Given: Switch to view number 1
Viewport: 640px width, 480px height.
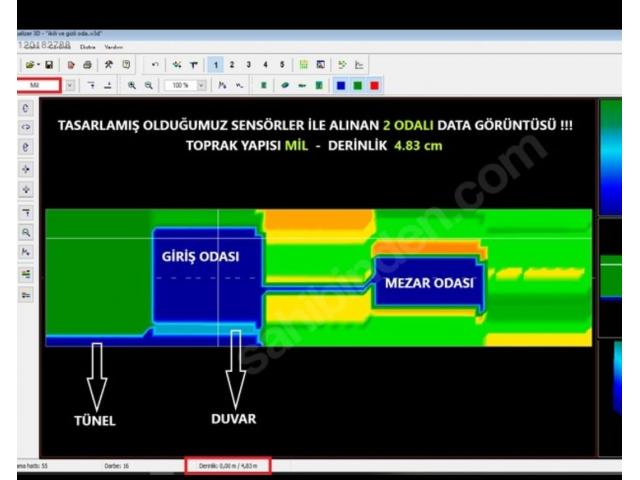Looking at the screenshot, I should (x=216, y=64).
